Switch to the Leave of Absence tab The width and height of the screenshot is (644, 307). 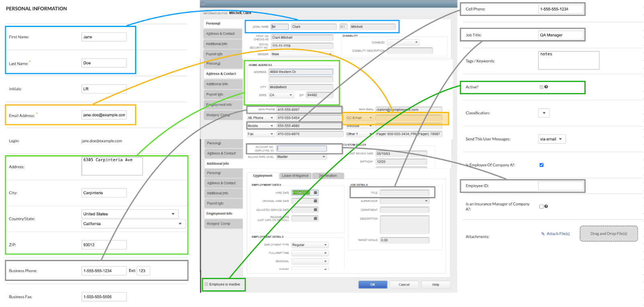pos(295,176)
